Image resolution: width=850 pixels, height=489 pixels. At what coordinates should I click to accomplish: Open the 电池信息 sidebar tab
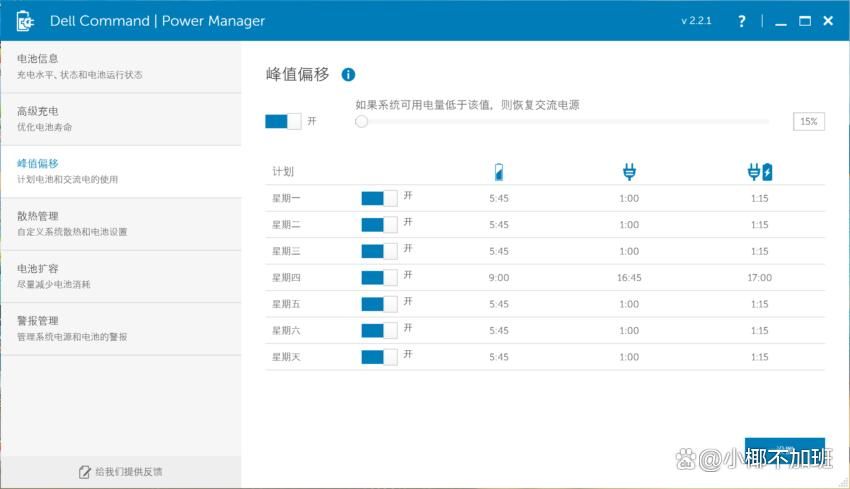pos(121,67)
